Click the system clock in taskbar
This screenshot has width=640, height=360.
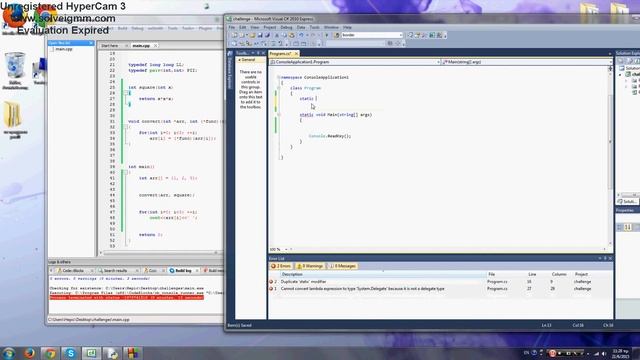(x=620, y=353)
